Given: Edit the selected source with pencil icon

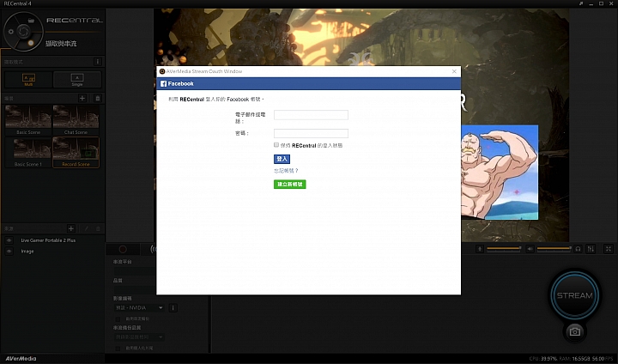Looking at the screenshot, I should pos(87,228).
